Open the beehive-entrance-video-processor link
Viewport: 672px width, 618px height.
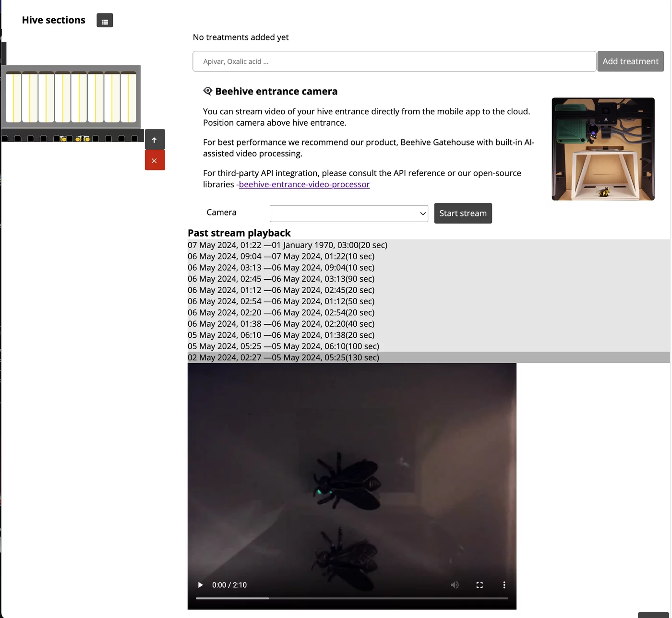304,184
